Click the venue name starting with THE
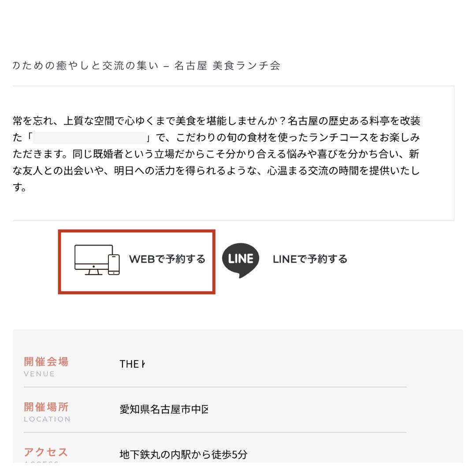Image resolution: width=476 pixels, height=476 pixels. 132,364
